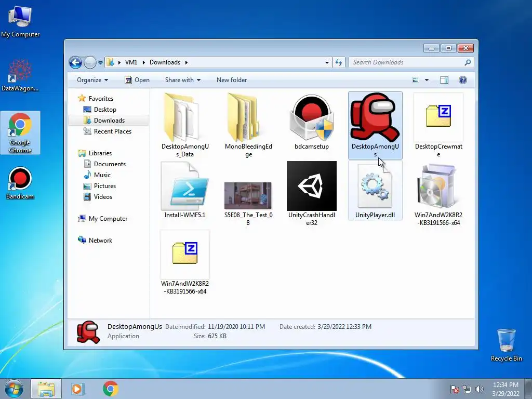Expand the arrow after VM1 in breadcrumb
Screen dimensions: 532x399
click(x=143, y=62)
